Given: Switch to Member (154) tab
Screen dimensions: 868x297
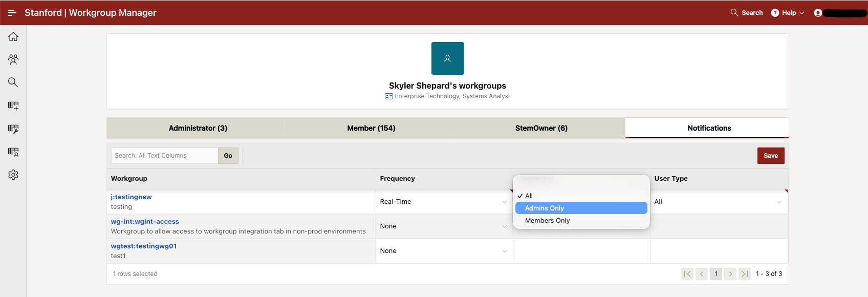Looking at the screenshot, I should [x=371, y=128].
